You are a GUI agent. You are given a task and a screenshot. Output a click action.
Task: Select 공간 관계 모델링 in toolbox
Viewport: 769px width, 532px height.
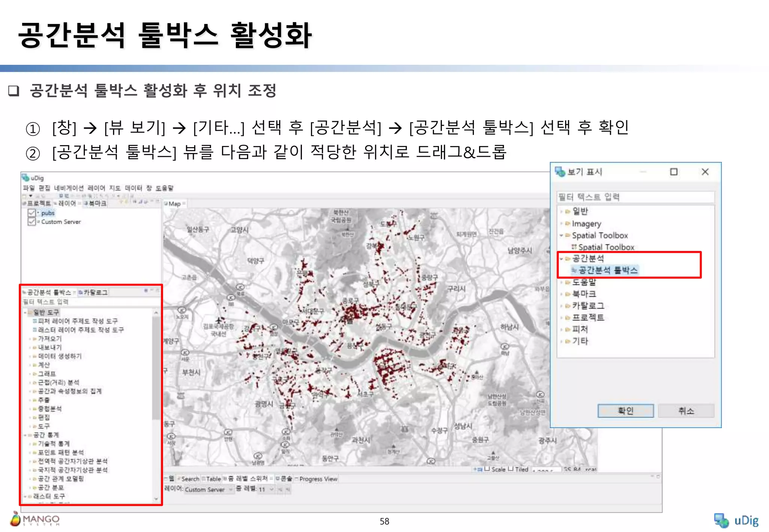60,479
